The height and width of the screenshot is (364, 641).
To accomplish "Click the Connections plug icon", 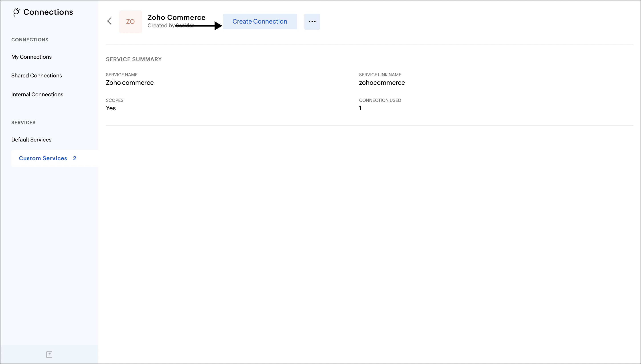I will 16,12.
